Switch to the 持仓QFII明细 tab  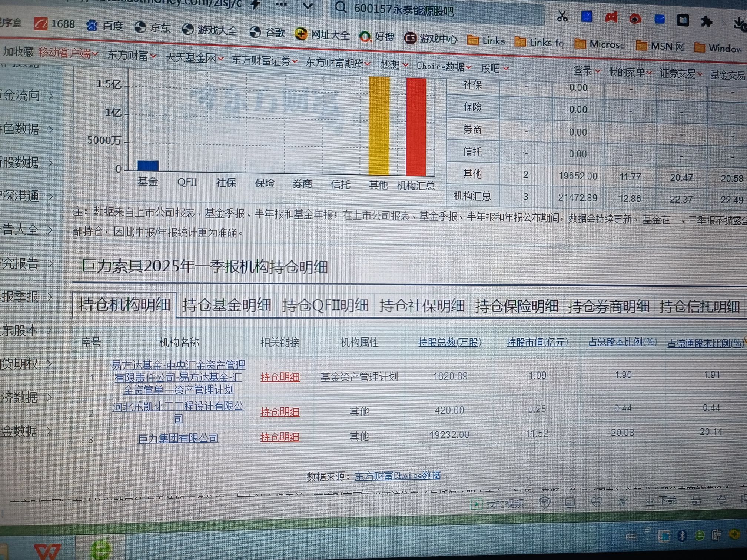325,306
